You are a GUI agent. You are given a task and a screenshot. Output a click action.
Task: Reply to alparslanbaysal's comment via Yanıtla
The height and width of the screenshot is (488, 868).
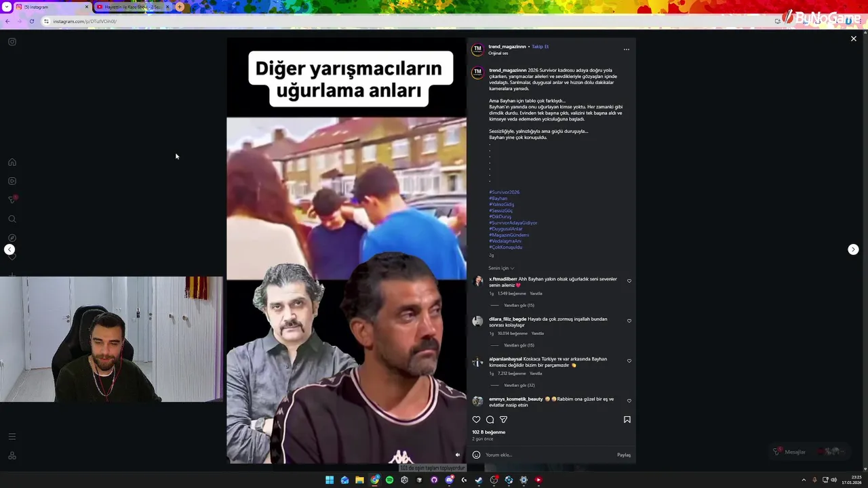[x=536, y=373]
